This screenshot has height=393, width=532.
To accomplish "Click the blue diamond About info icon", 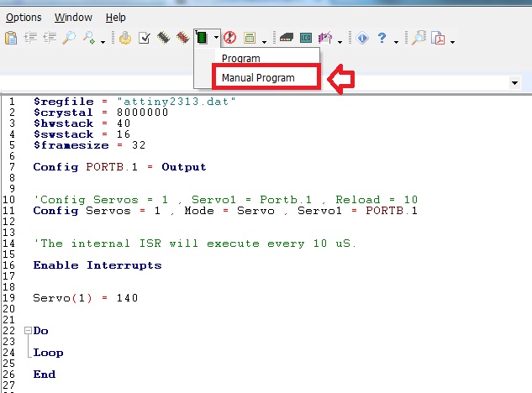I will click(x=362, y=38).
